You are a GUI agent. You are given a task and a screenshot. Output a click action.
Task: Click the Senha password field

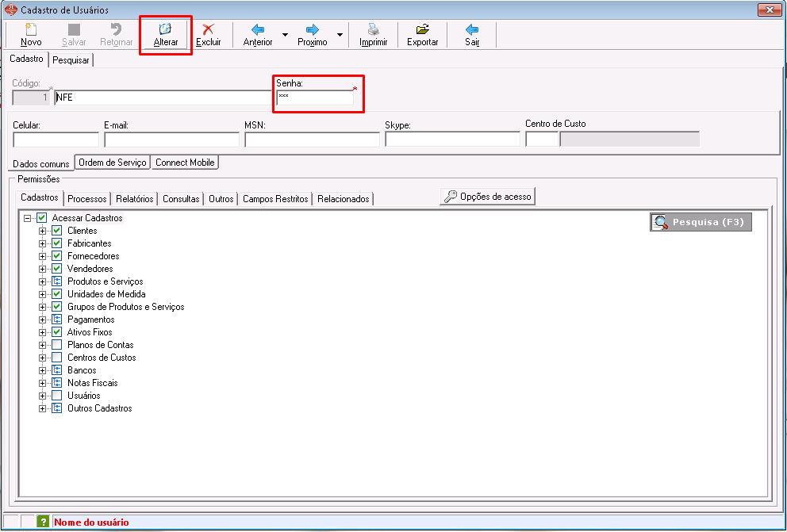pyautogui.click(x=315, y=98)
